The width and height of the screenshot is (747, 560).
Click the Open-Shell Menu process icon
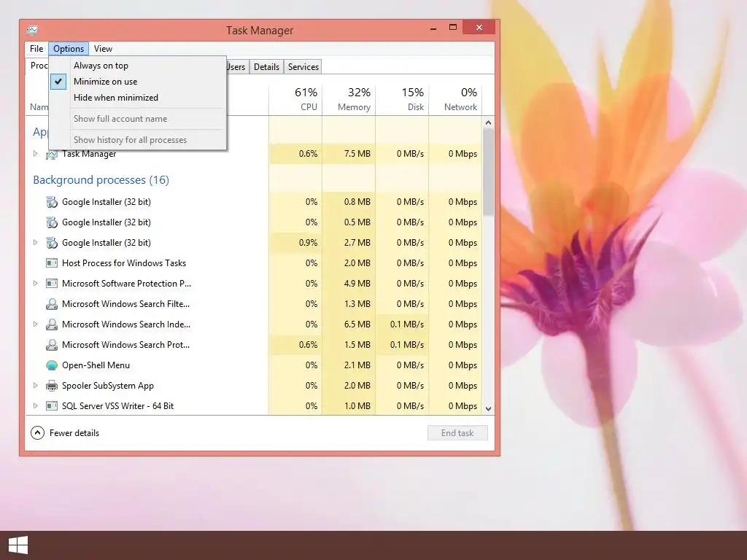coord(52,365)
